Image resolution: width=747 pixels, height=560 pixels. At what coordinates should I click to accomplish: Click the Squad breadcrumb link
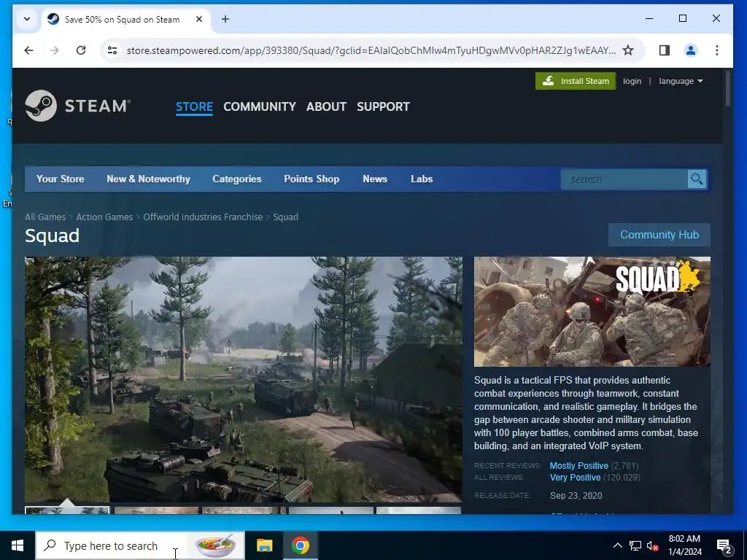pos(285,217)
